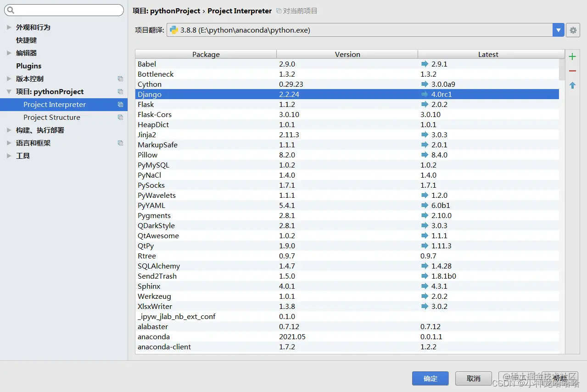Select the PyWavelets package row
The height and width of the screenshot is (392, 587).
pos(347,196)
